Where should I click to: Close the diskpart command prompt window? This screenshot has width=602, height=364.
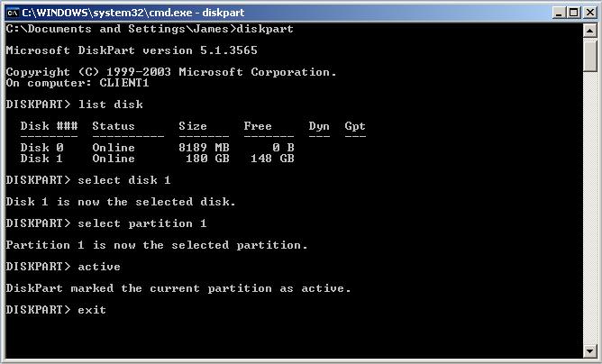coord(588,11)
